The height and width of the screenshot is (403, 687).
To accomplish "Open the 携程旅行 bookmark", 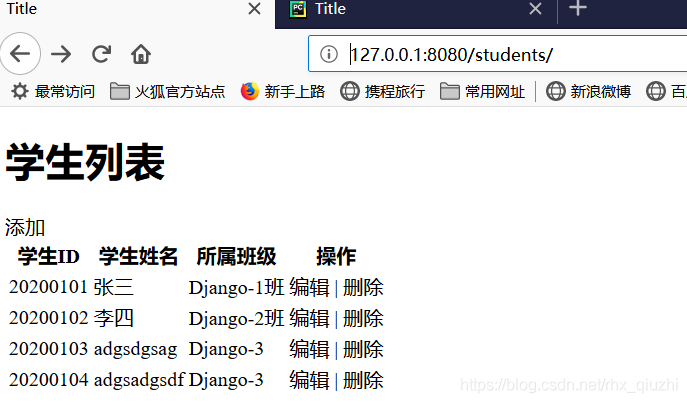I will [x=382, y=91].
